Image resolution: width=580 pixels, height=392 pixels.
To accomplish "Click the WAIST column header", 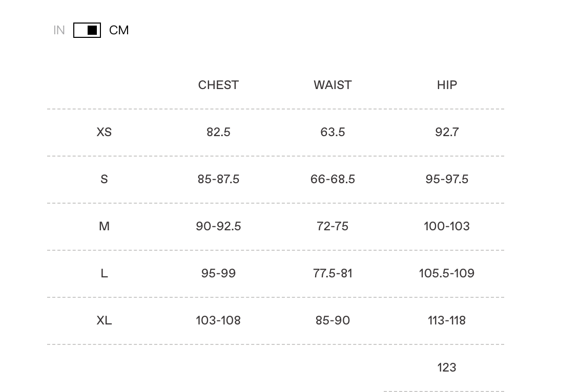I will [x=333, y=85].
